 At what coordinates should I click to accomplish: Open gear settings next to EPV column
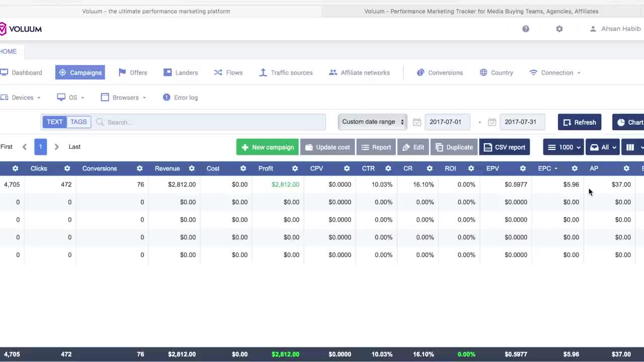(x=523, y=168)
